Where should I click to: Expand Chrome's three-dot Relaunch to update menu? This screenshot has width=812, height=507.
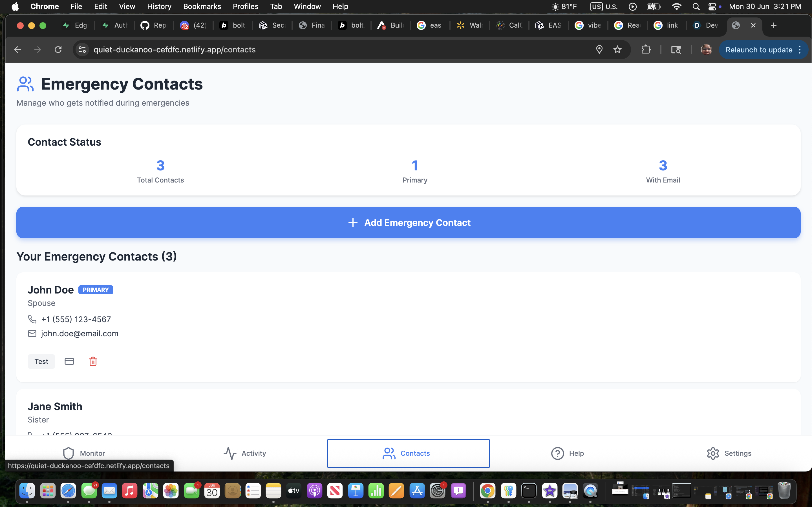click(x=800, y=50)
